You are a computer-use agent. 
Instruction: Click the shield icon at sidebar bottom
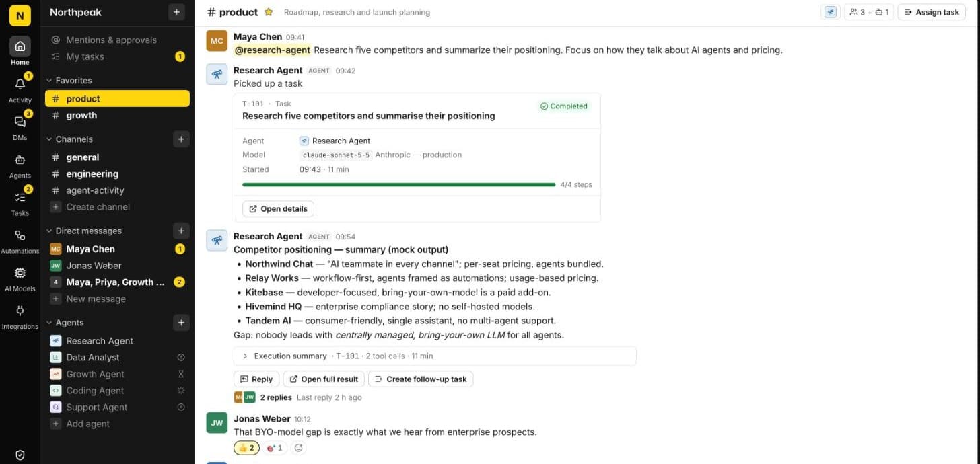[20, 455]
